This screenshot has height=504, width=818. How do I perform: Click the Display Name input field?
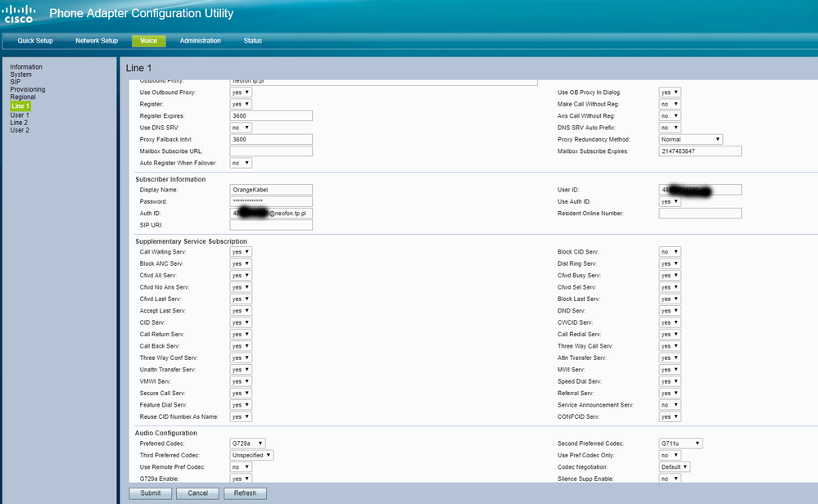coord(271,190)
